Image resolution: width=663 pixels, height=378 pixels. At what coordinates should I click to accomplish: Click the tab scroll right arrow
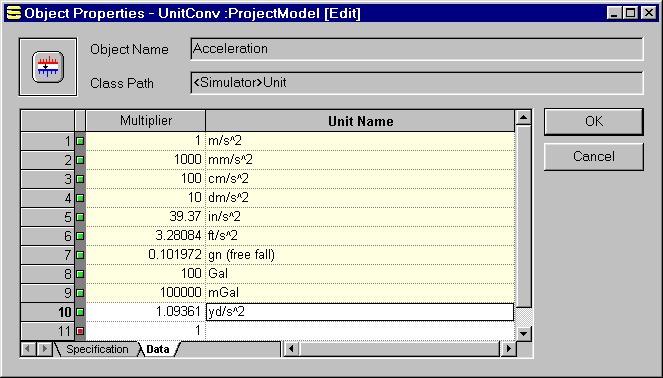pos(44,349)
